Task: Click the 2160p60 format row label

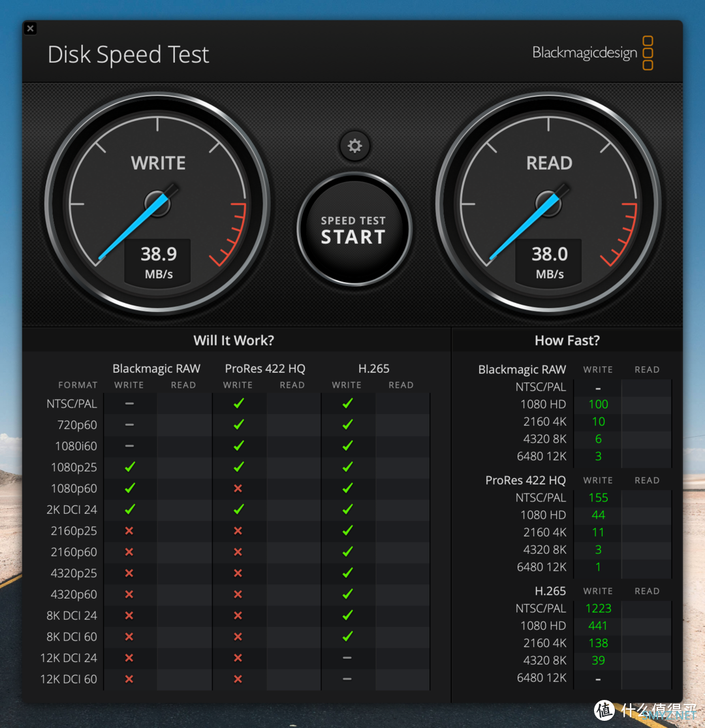Action: coord(74,552)
